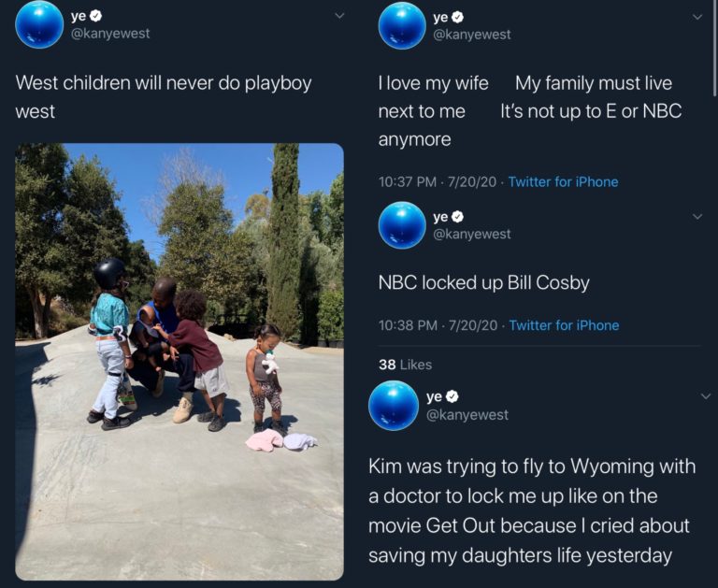This screenshot has width=718, height=588.
Task: Click the avatar on the "West children" tweet
Action: [40, 24]
